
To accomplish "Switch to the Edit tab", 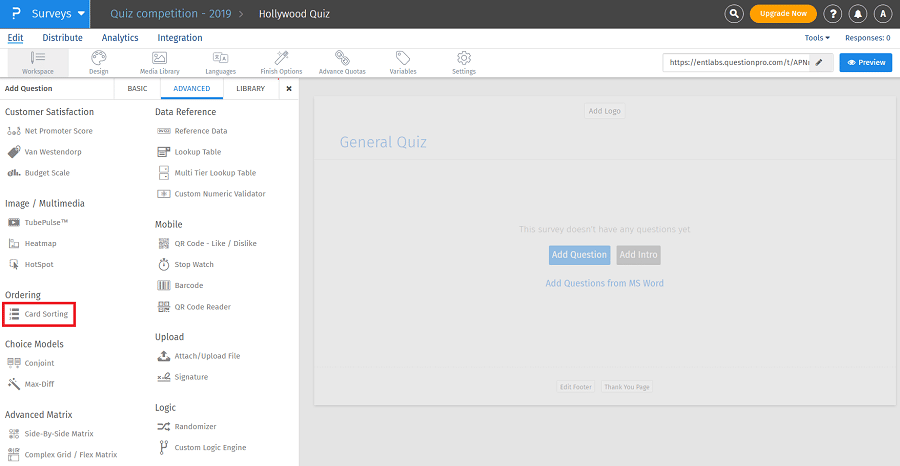I will coord(15,38).
